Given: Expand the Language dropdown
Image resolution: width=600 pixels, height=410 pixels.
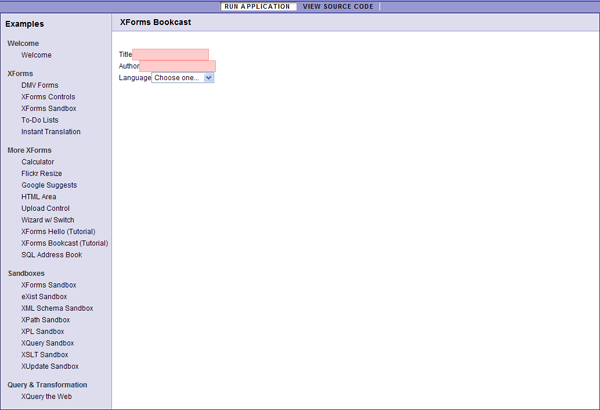Looking at the screenshot, I should [x=183, y=78].
